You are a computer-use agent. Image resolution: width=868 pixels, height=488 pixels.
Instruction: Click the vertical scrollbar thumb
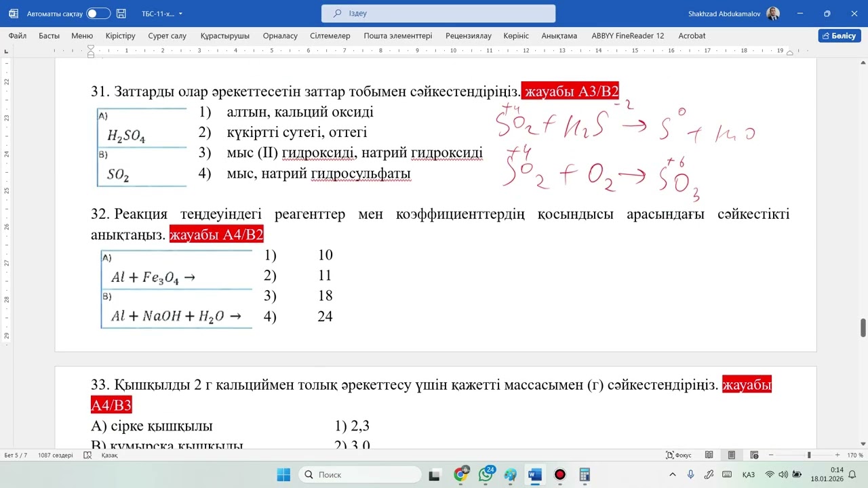(x=863, y=327)
